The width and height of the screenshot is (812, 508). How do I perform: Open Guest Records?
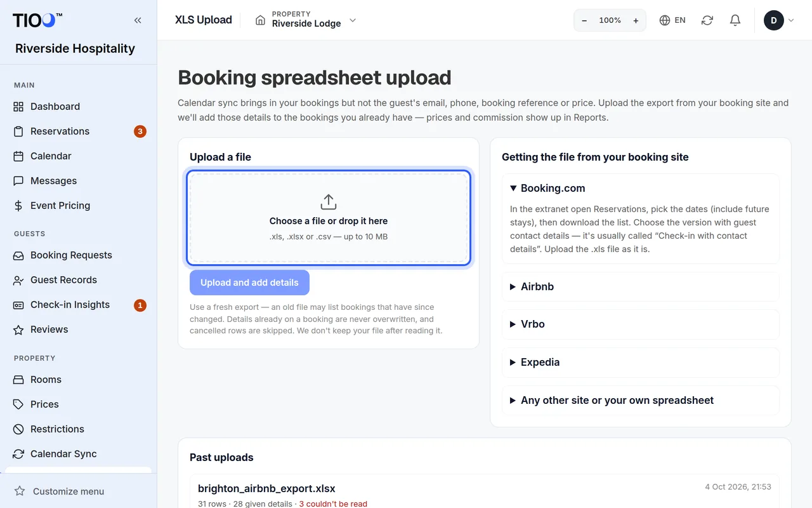point(78,279)
